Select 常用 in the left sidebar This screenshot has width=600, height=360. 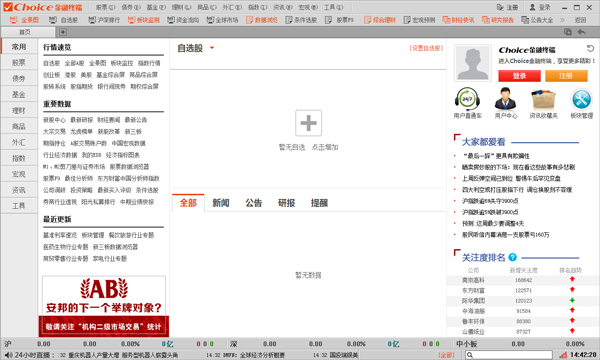[x=19, y=47]
